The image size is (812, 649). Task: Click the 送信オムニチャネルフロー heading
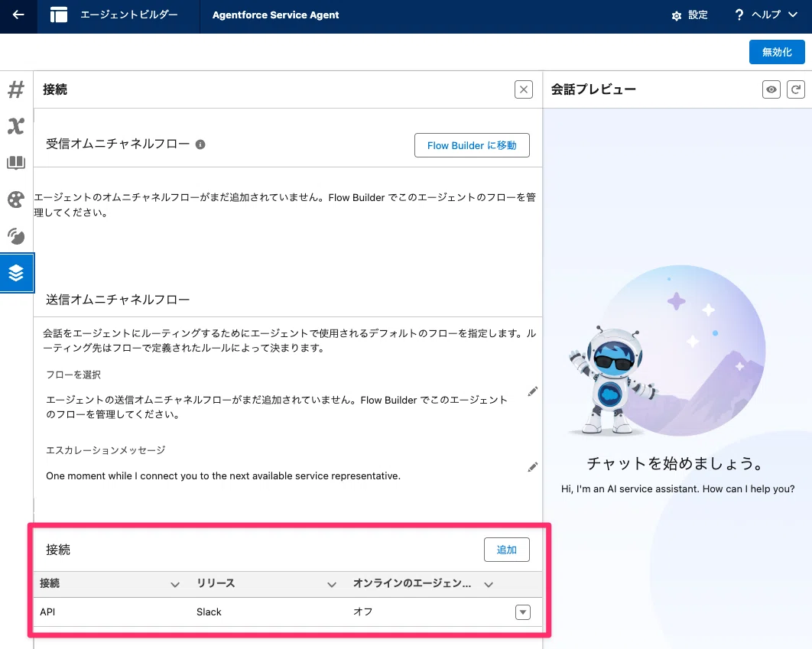(x=118, y=300)
